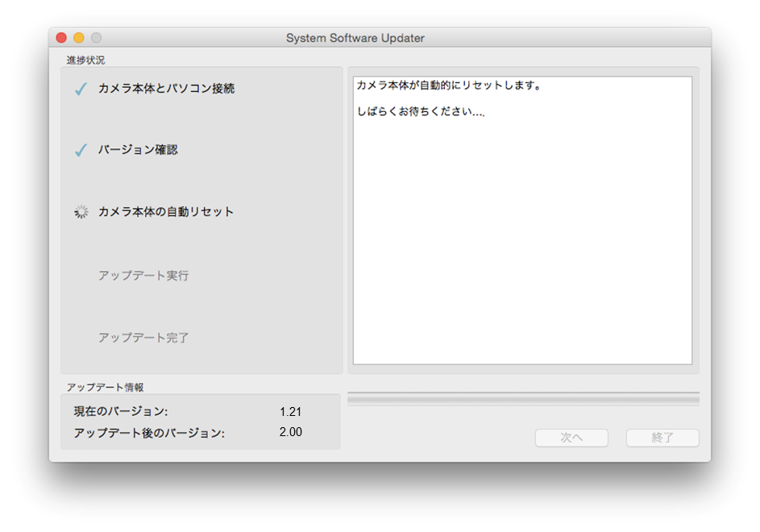This screenshot has height=532, width=760.
Task: Click inside the white message text area
Action: click(522, 242)
